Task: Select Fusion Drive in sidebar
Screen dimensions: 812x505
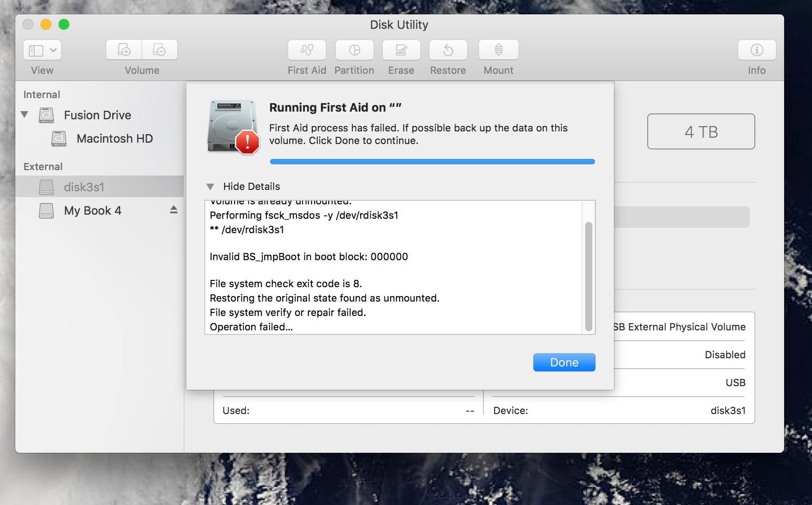Action: point(98,115)
